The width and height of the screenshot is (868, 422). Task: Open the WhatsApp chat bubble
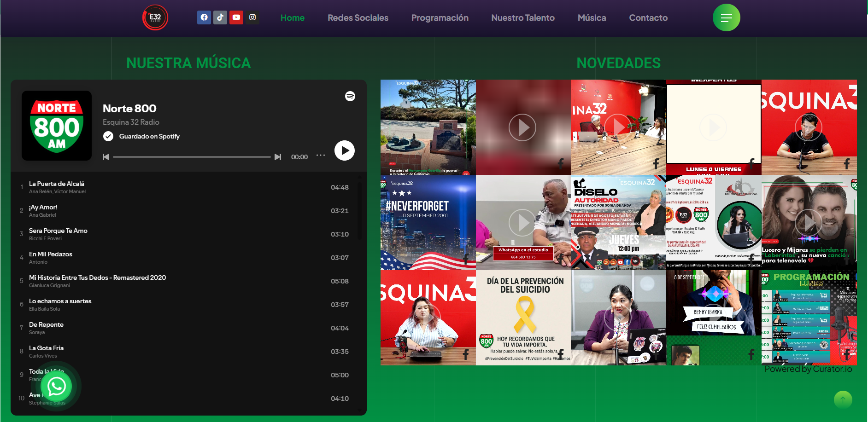57,387
